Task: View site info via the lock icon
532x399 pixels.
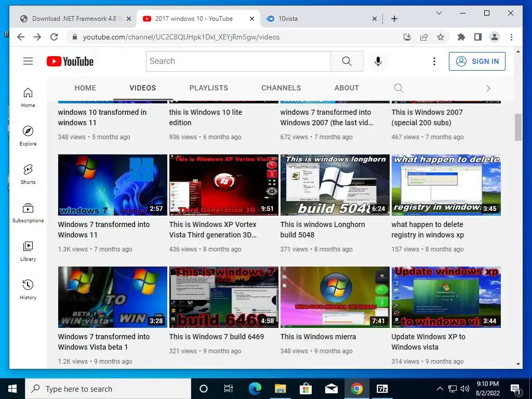Action: pyautogui.click(x=75, y=37)
